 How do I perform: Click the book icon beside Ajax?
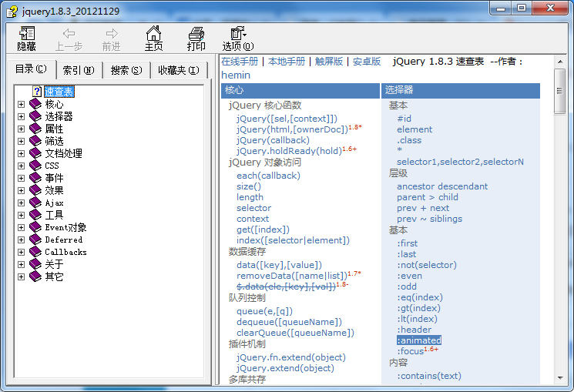coord(35,203)
